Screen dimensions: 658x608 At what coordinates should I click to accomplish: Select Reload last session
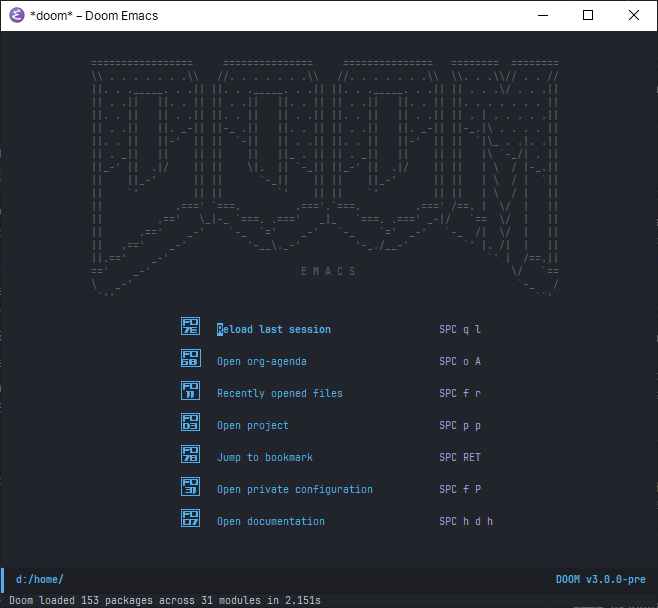(x=274, y=329)
